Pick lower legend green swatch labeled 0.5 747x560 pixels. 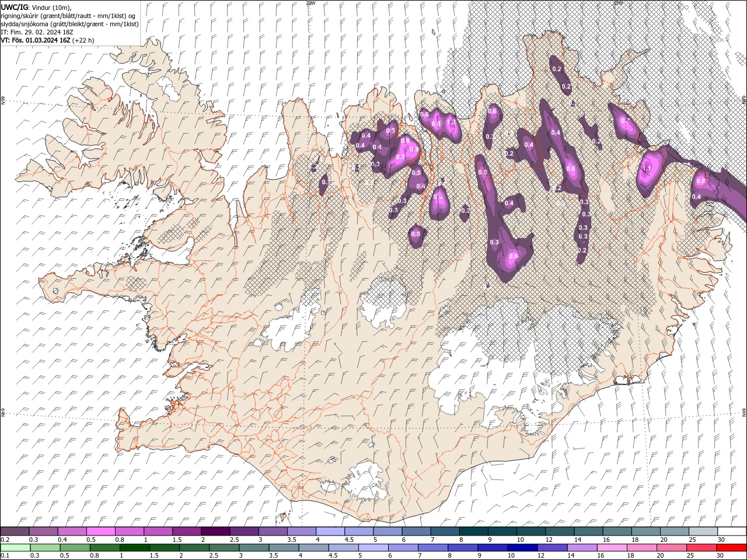[75, 548]
